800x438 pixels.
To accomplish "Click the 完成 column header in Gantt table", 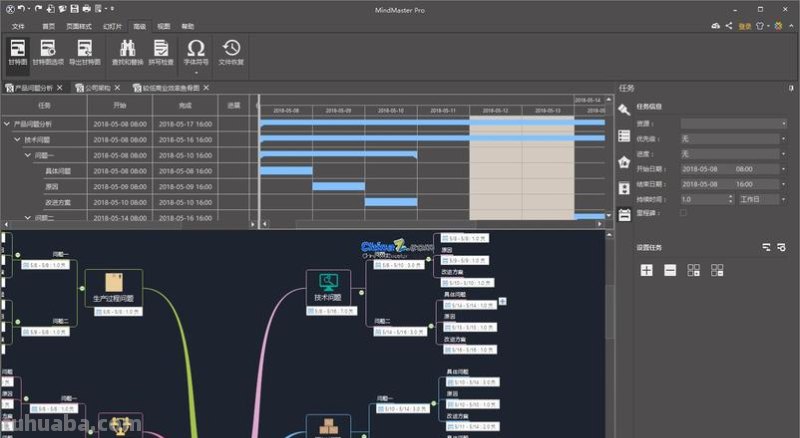I will coord(185,105).
